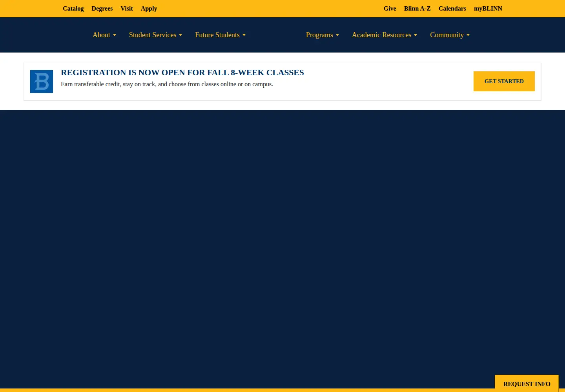Click Apply in the top bar
The width and height of the screenshot is (565, 392).
(x=149, y=9)
